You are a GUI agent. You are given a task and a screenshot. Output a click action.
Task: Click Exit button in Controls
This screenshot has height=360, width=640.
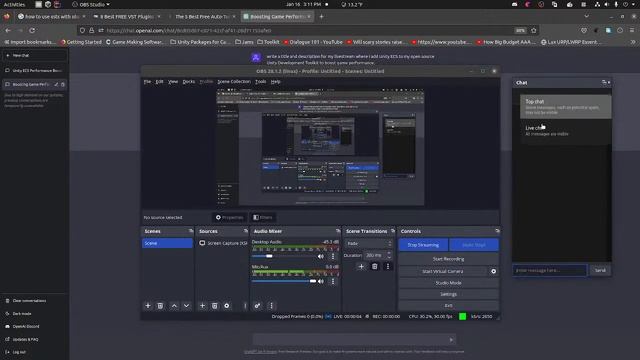(x=448, y=305)
